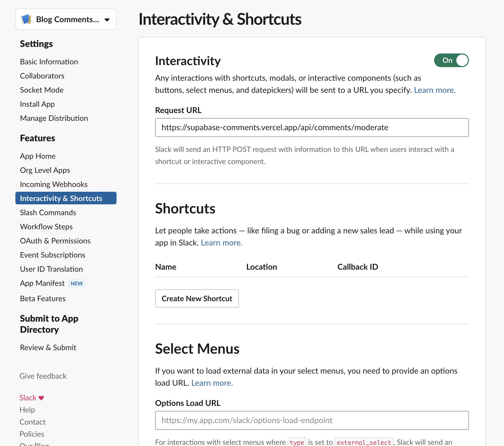The width and height of the screenshot is (504, 446).
Task: Open Basic Information settings
Action: [49, 62]
